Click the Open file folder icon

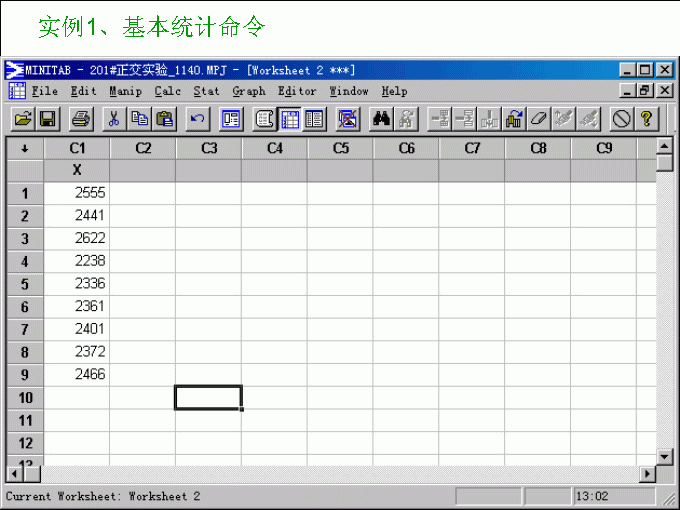(x=22, y=118)
